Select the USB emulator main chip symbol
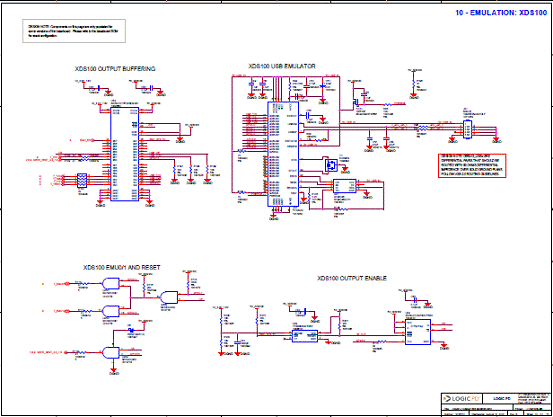This screenshot has height=417, width=553. 283,154
